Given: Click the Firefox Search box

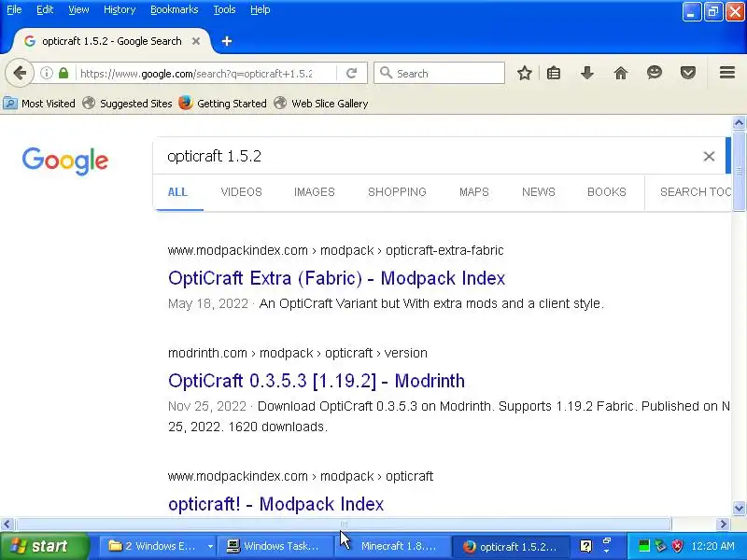Looking at the screenshot, I should pos(439,74).
